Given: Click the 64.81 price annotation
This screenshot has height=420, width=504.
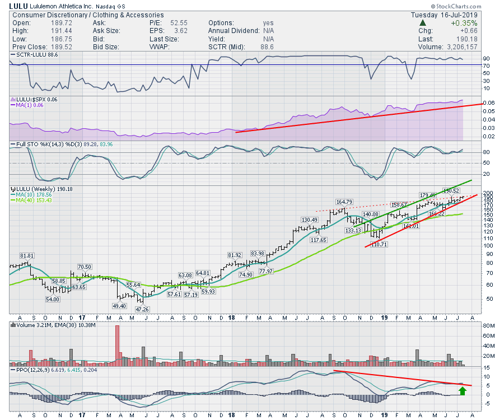Looking at the screenshot, I should point(203,273).
